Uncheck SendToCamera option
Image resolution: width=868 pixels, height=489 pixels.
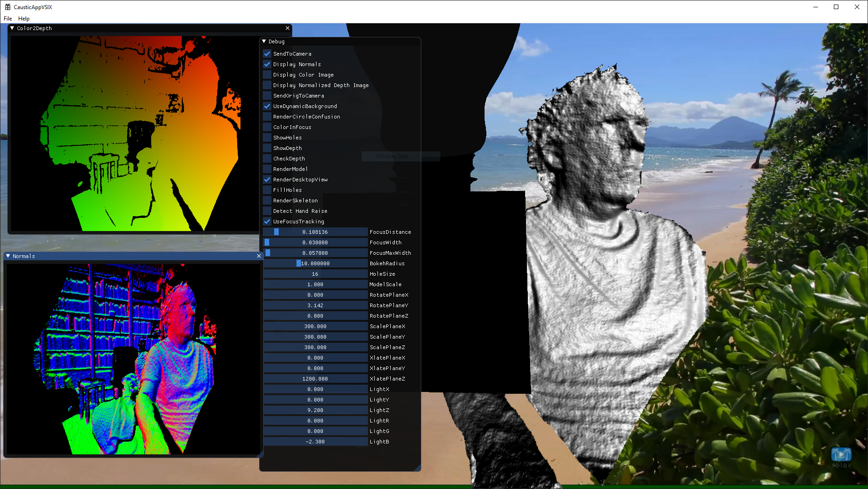[267, 54]
